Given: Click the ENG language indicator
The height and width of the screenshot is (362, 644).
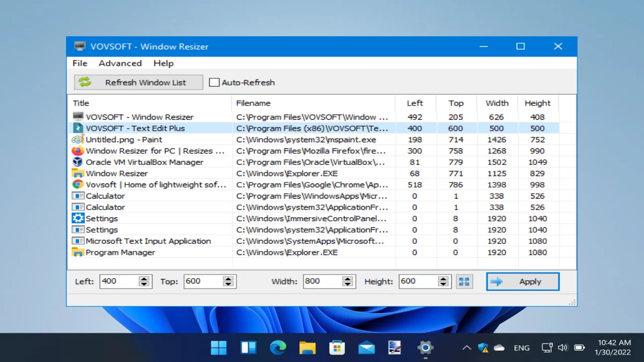Looking at the screenshot, I should pos(522,347).
